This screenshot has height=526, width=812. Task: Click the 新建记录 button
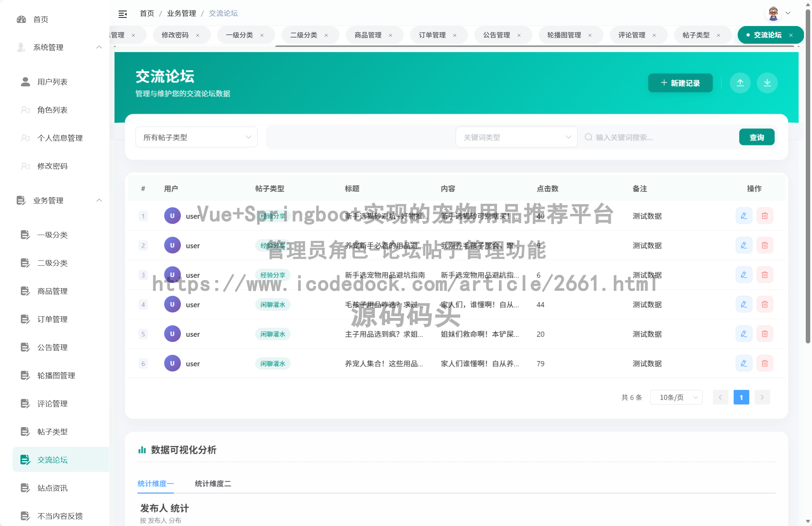[680, 83]
